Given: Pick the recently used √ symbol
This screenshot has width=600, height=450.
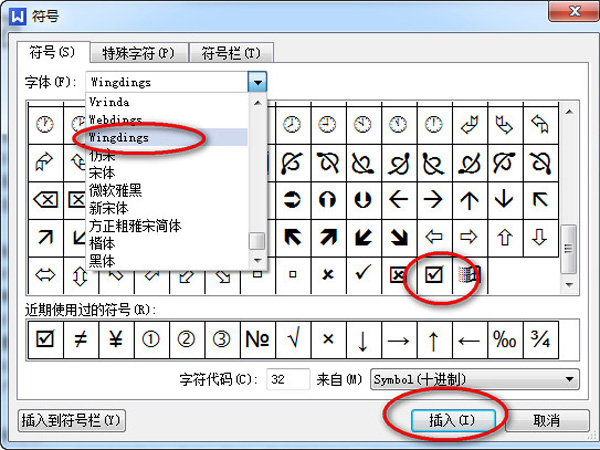Looking at the screenshot, I should click(x=293, y=339).
